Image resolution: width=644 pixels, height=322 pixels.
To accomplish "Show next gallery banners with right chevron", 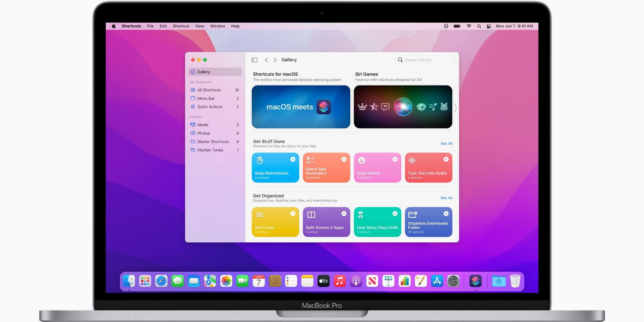I will click(455, 108).
